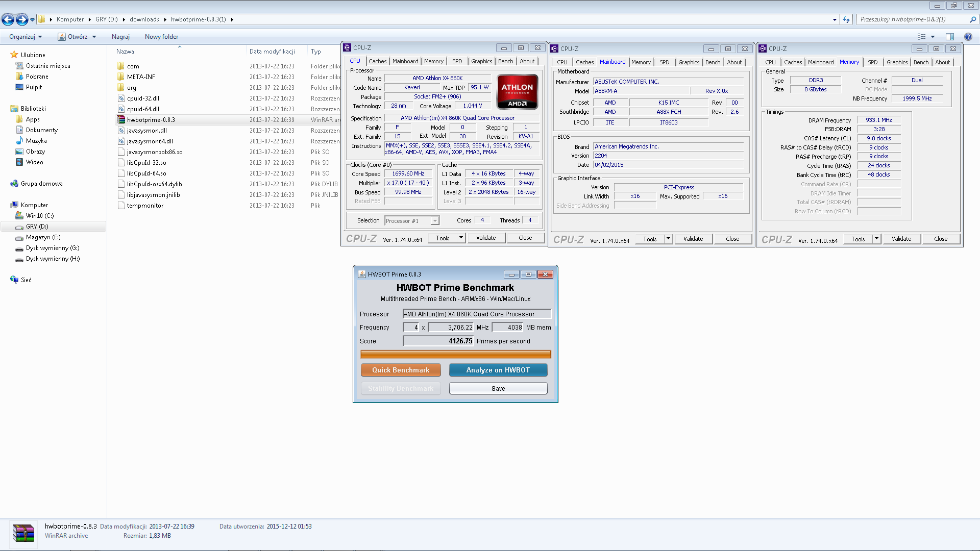980x551 pixels.
Task: Click the Wideo library icon
Action: pos(19,162)
